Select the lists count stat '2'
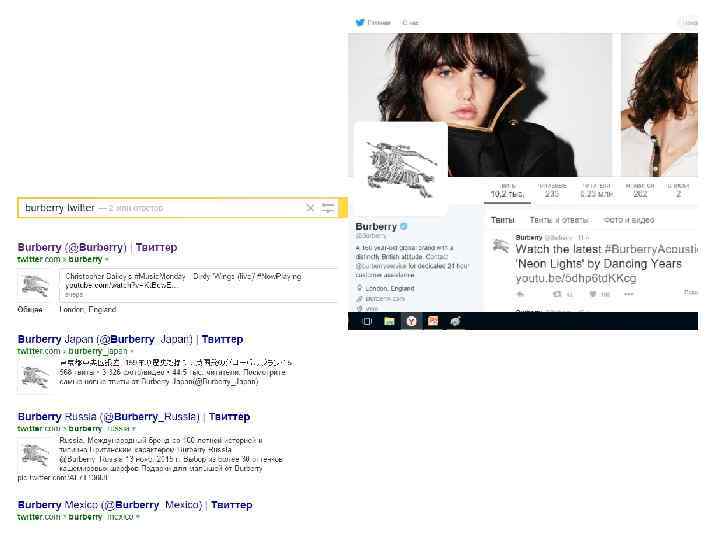The image size is (720, 540). click(x=678, y=191)
